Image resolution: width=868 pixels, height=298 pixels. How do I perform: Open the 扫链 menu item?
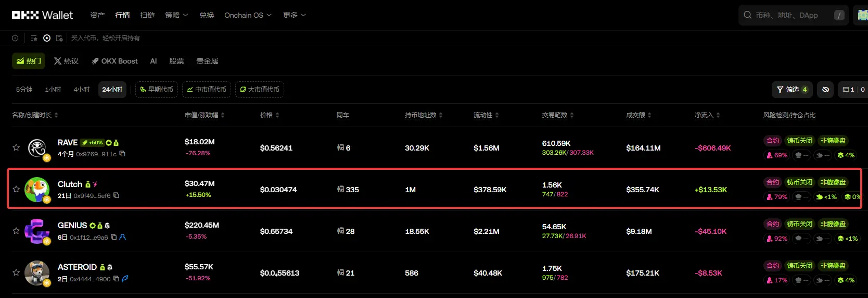[147, 15]
